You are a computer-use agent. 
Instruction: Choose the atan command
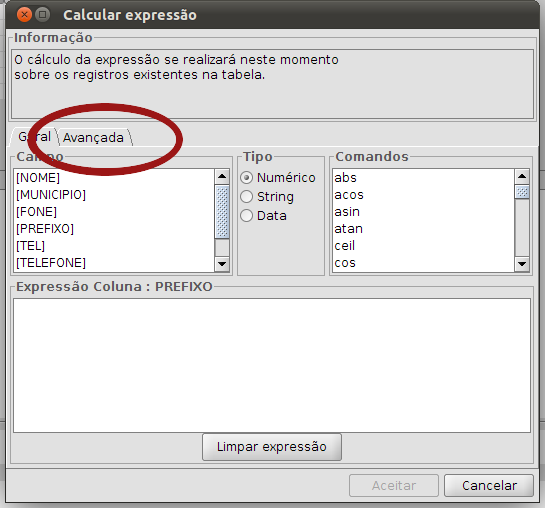pos(423,229)
